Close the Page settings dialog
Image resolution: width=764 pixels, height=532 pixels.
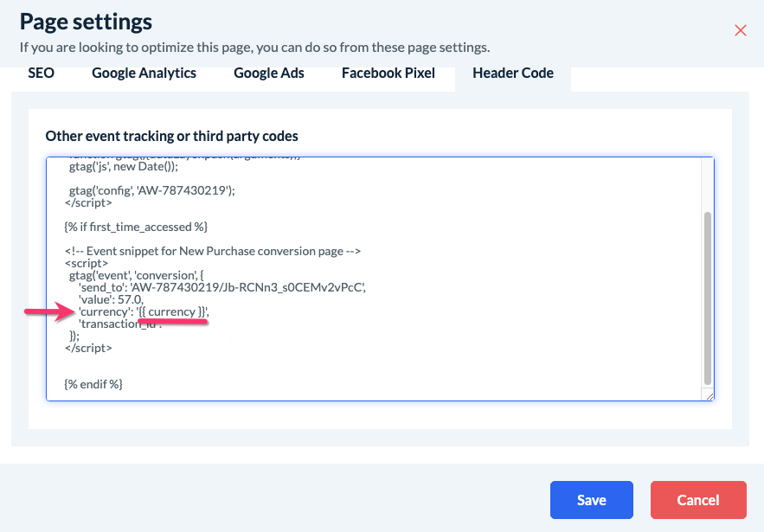pyautogui.click(x=740, y=30)
